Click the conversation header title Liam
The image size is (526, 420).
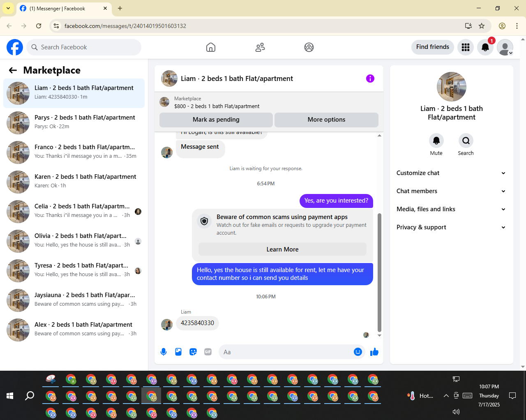tap(237, 78)
